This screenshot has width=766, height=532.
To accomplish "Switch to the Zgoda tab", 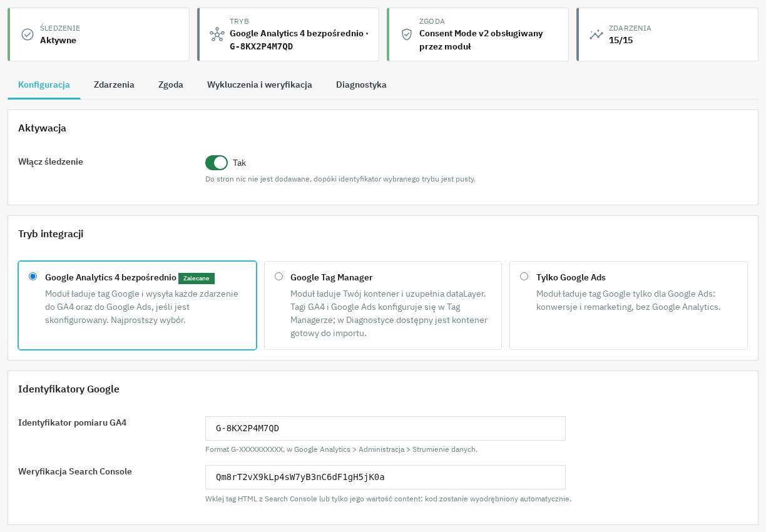I will [171, 84].
